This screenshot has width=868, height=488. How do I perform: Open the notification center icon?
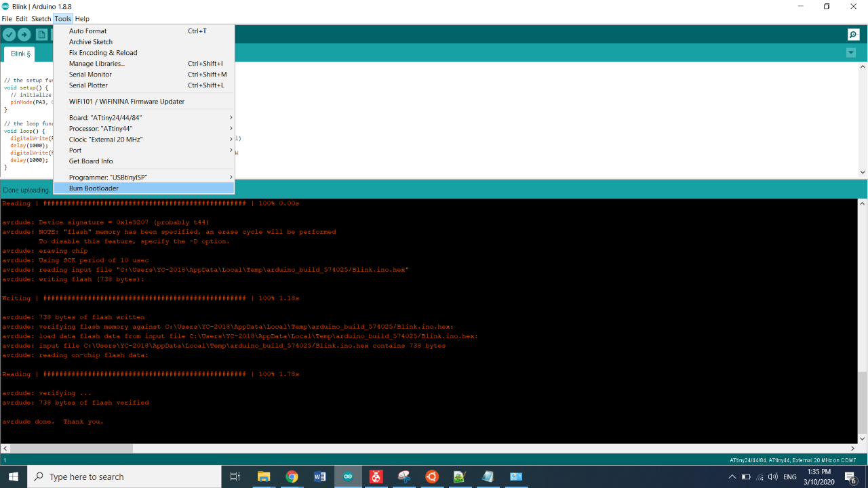click(x=850, y=477)
